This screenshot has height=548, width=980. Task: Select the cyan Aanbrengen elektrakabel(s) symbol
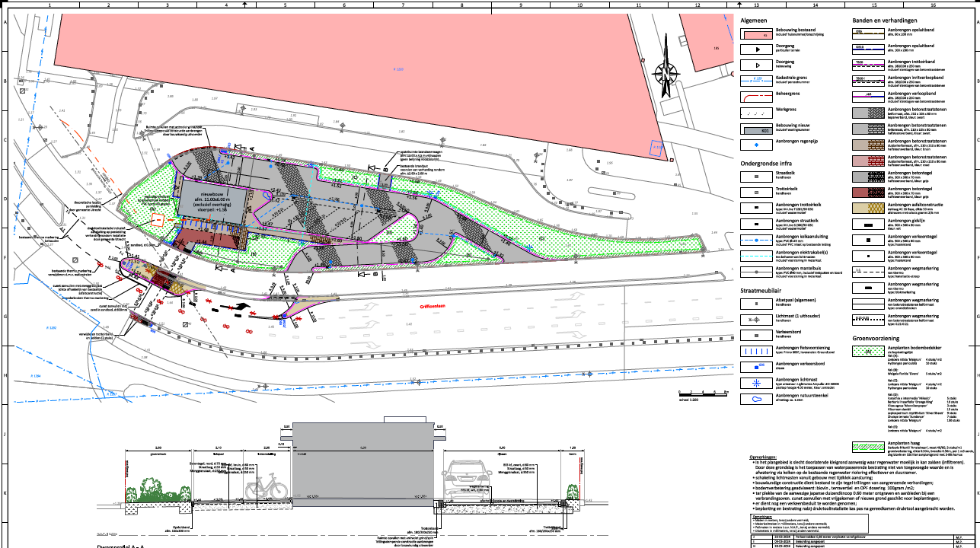pyautogui.click(x=757, y=254)
